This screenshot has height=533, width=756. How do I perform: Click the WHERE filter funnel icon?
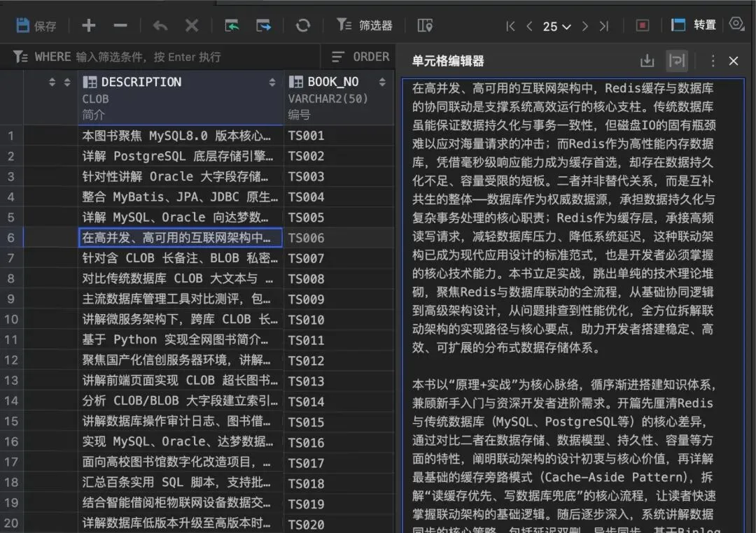(x=20, y=57)
